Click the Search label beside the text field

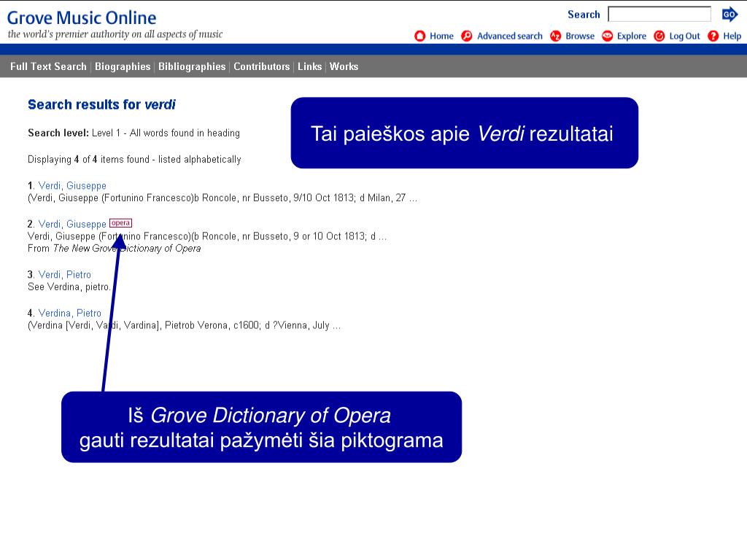(x=584, y=15)
